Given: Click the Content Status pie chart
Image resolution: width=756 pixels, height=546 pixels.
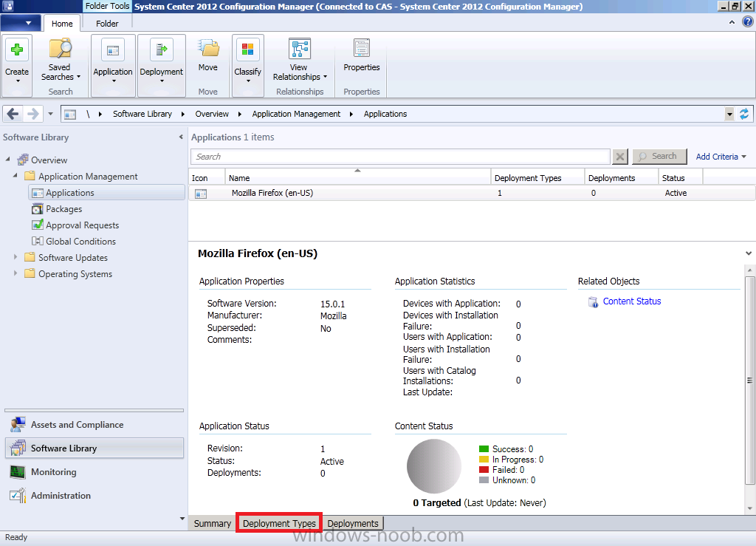Looking at the screenshot, I should [x=434, y=466].
